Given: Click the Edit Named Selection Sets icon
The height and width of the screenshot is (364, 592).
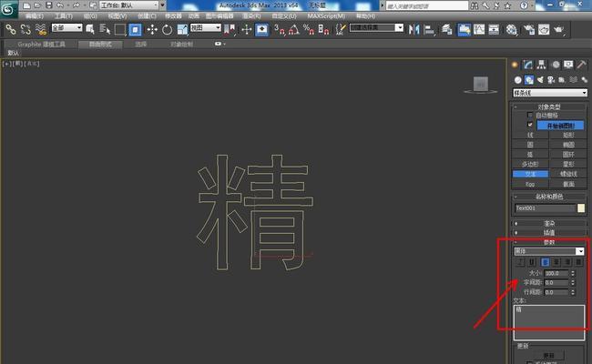Looking at the screenshot, I should coord(341,29).
